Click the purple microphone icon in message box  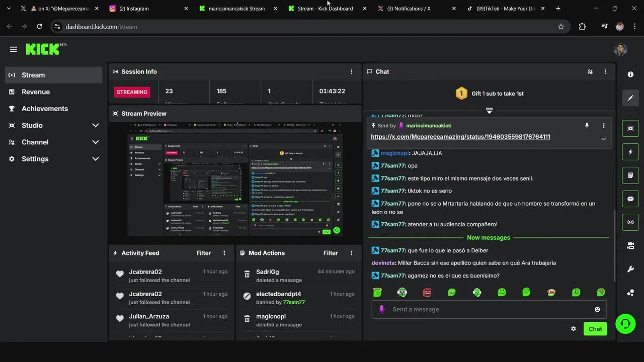coord(381,309)
